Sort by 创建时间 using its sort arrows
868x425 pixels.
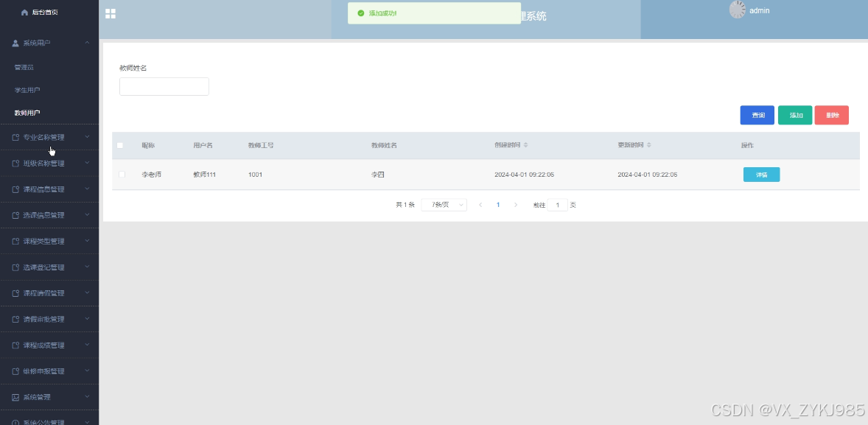click(x=526, y=145)
